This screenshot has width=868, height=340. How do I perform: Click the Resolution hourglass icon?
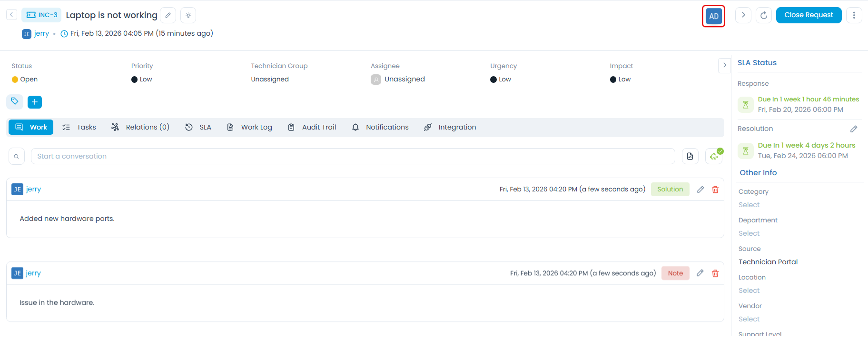tap(746, 150)
